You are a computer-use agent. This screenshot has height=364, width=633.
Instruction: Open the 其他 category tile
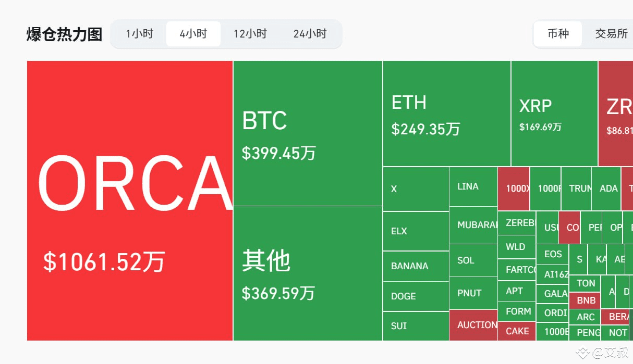(307, 276)
